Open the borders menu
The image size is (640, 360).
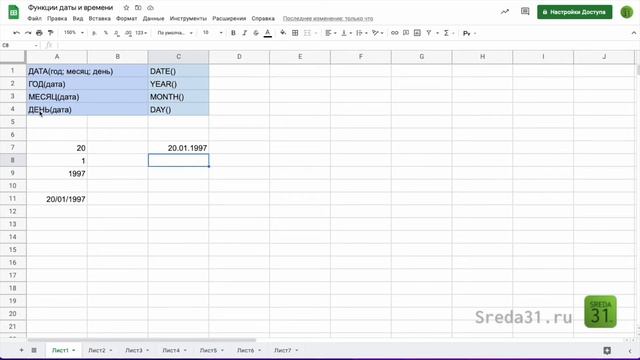tap(295, 33)
